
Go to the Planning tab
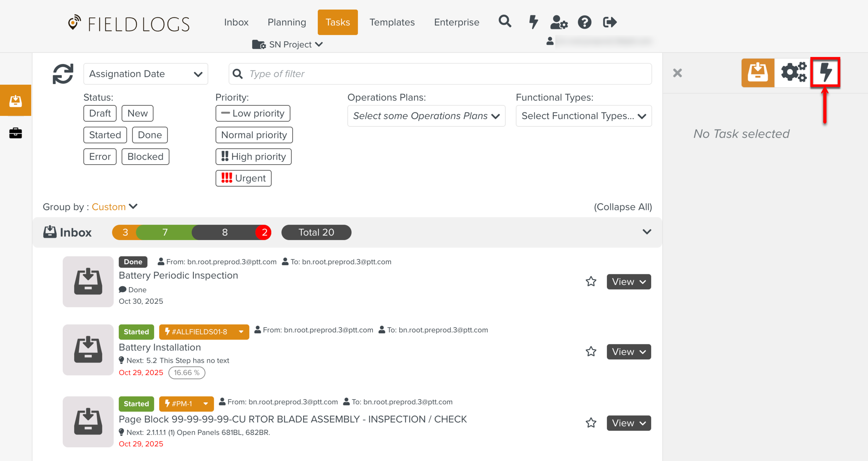pyautogui.click(x=286, y=22)
